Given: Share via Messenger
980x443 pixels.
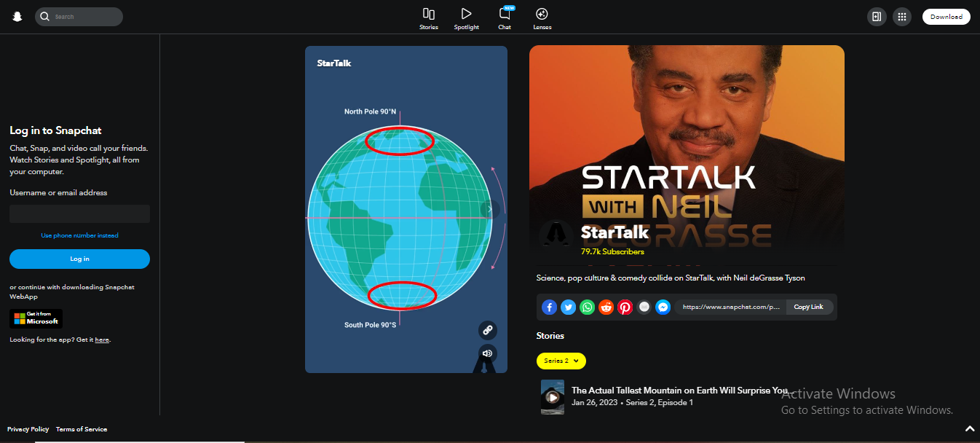Looking at the screenshot, I should pyautogui.click(x=663, y=307).
